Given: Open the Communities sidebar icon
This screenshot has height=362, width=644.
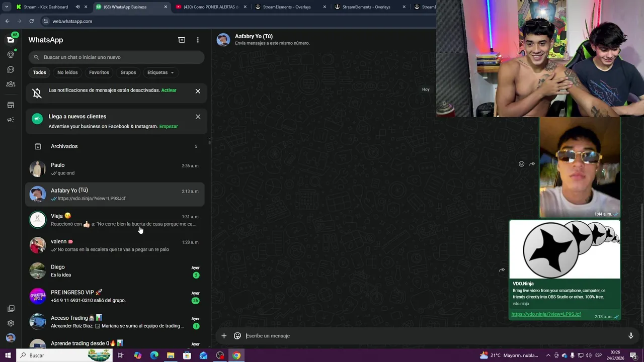Looking at the screenshot, I should tap(11, 84).
